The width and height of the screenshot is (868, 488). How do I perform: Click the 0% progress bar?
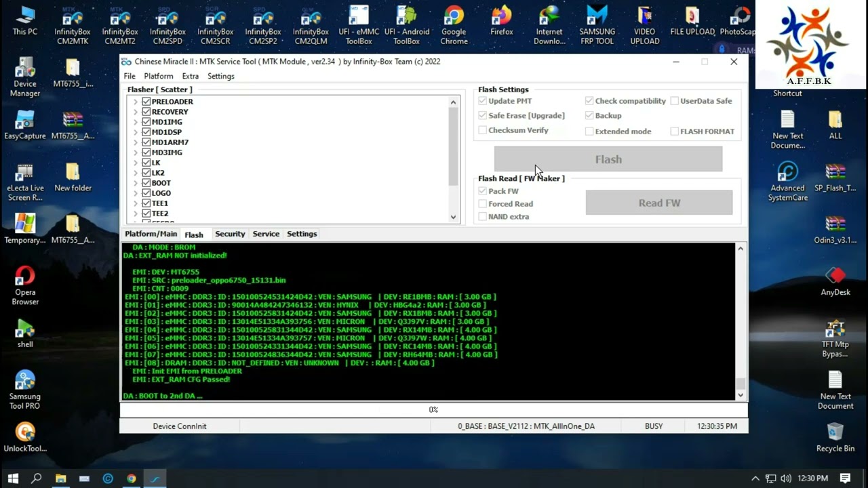click(x=433, y=409)
